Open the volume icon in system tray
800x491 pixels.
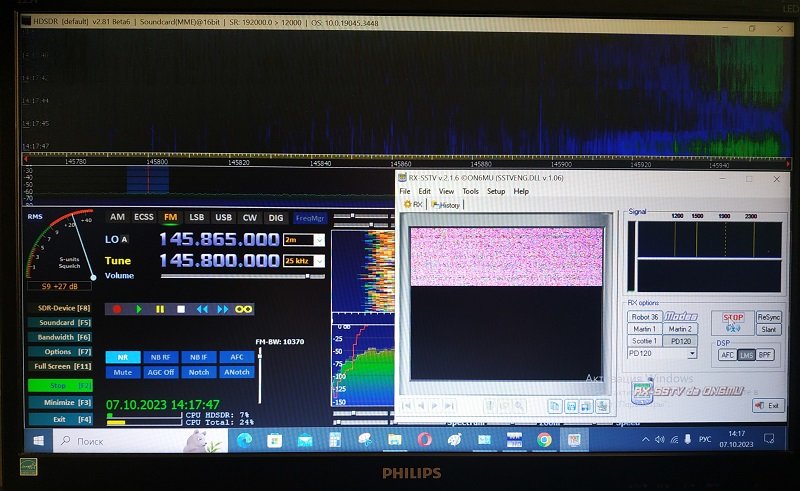point(660,439)
